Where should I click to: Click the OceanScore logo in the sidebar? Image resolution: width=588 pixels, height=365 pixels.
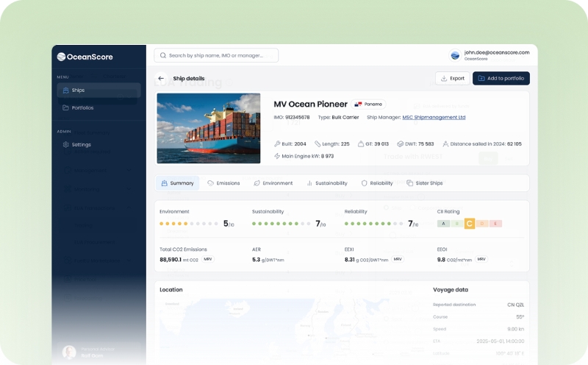(x=85, y=56)
